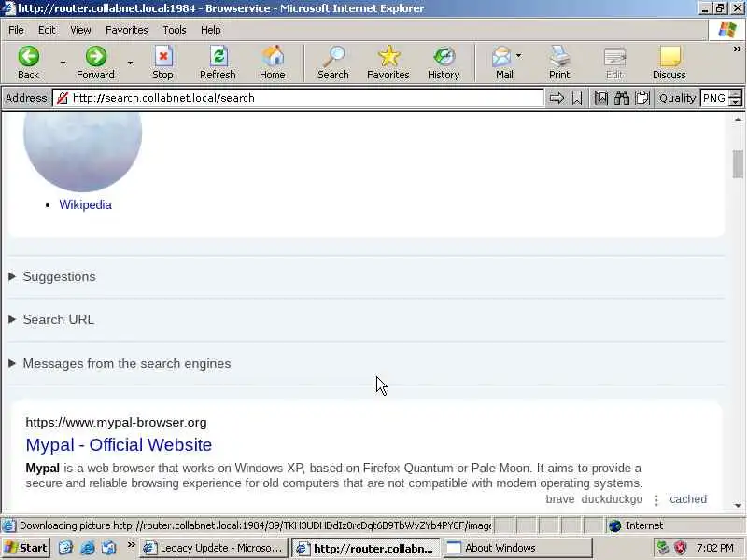Print the current page

coord(559,63)
